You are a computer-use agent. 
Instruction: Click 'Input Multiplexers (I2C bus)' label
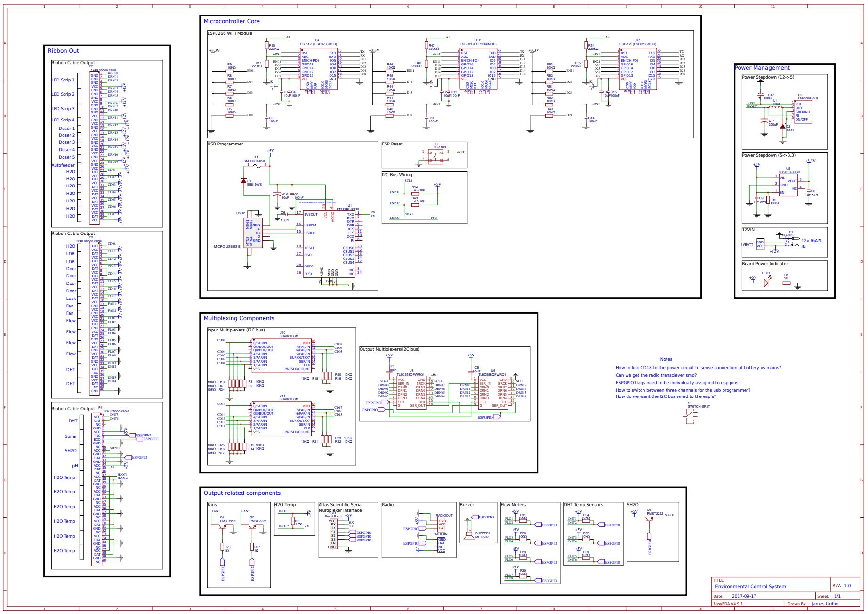pyautogui.click(x=236, y=330)
